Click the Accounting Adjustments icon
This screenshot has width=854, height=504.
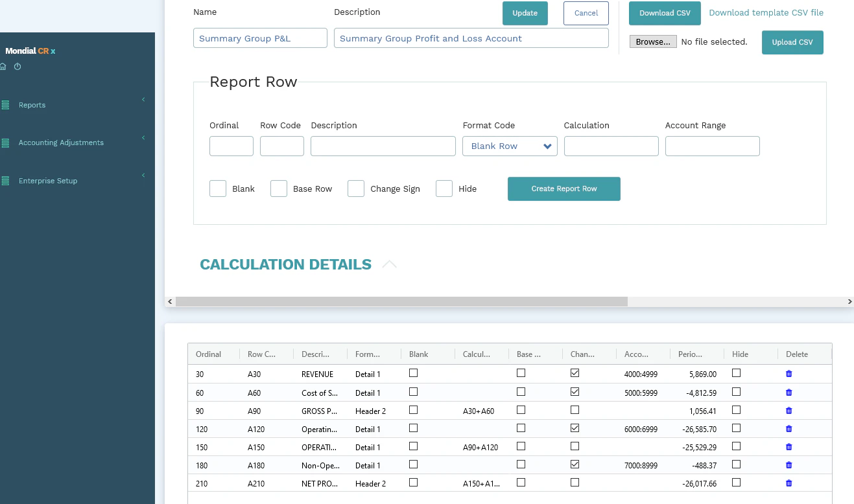[6, 142]
